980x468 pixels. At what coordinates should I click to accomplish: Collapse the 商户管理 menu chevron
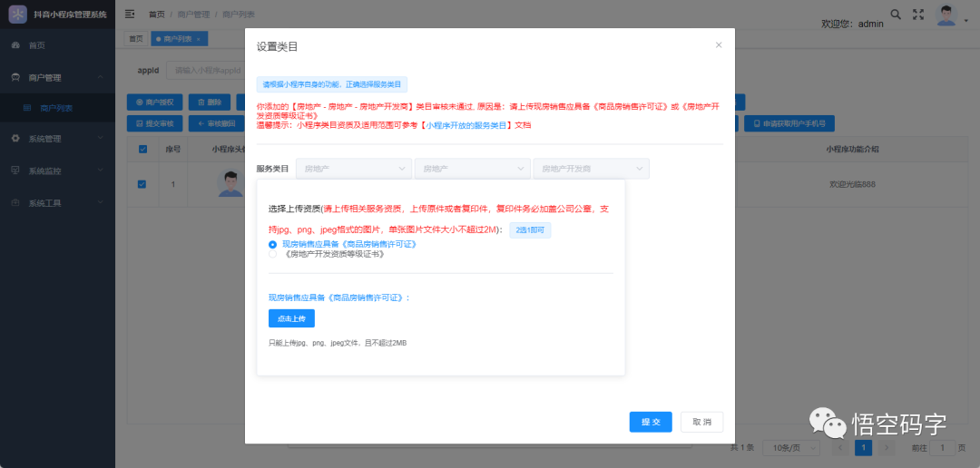pyautogui.click(x=101, y=77)
